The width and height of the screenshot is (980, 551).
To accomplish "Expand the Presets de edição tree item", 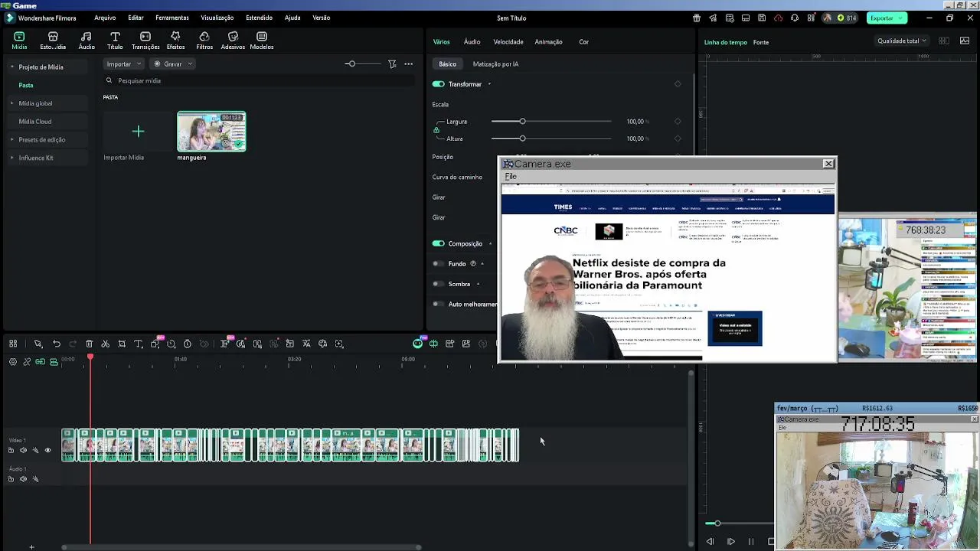I will [x=12, y=140].
